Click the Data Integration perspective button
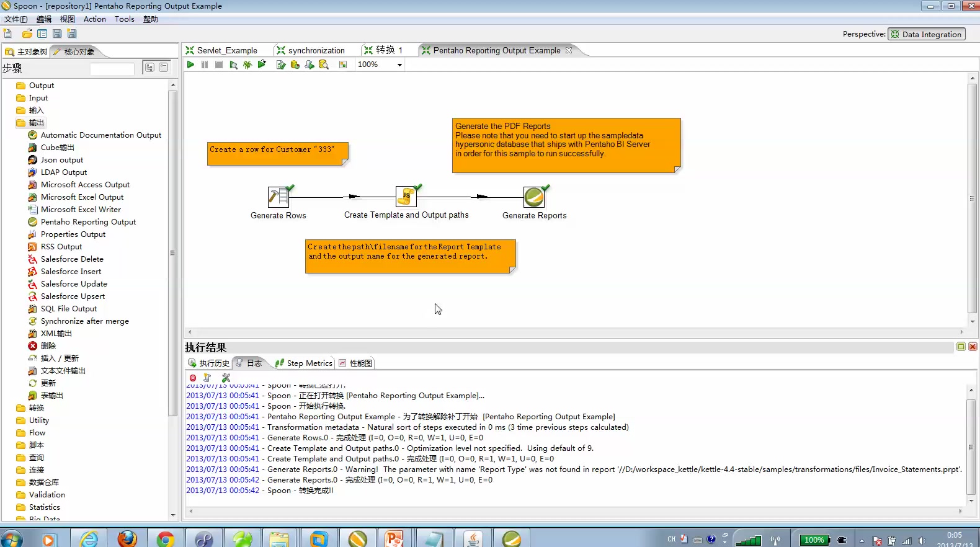Image resolution: width=980 pixels, height=547 pixels. [x=926, y=34]
